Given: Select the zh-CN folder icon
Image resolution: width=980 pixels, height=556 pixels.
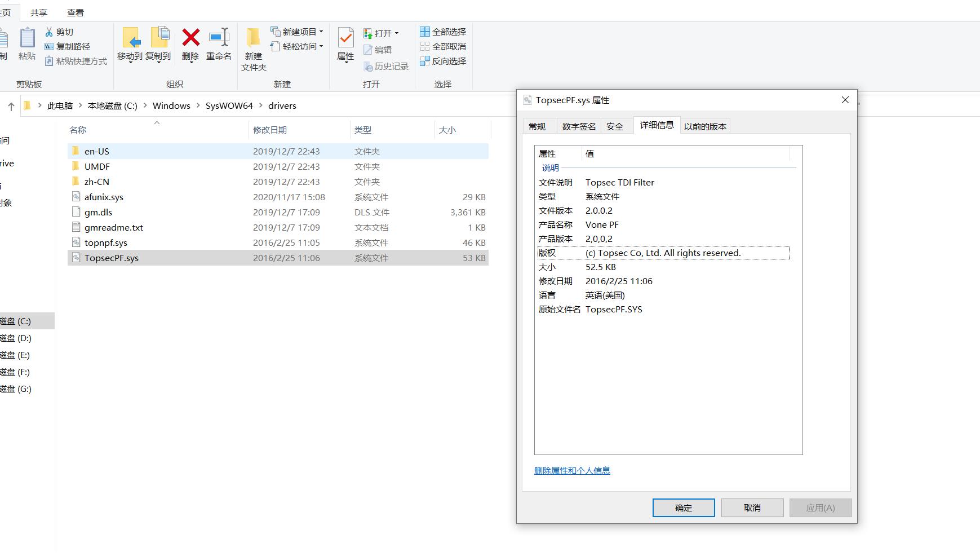Looking at the screenshot, I should pos(76,182).
